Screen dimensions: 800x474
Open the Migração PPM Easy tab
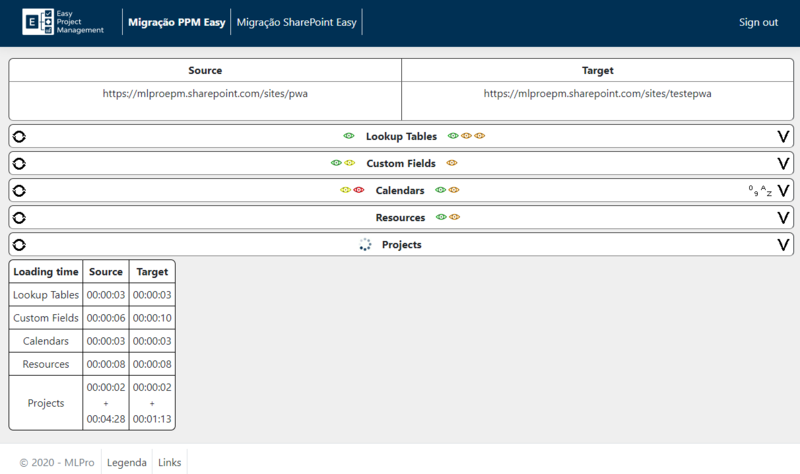coord(177,22)
